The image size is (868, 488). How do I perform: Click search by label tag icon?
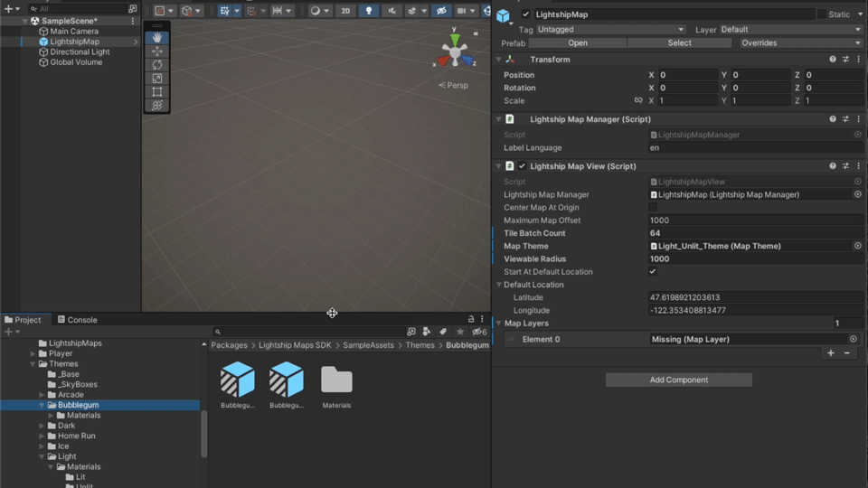[443, 332]
